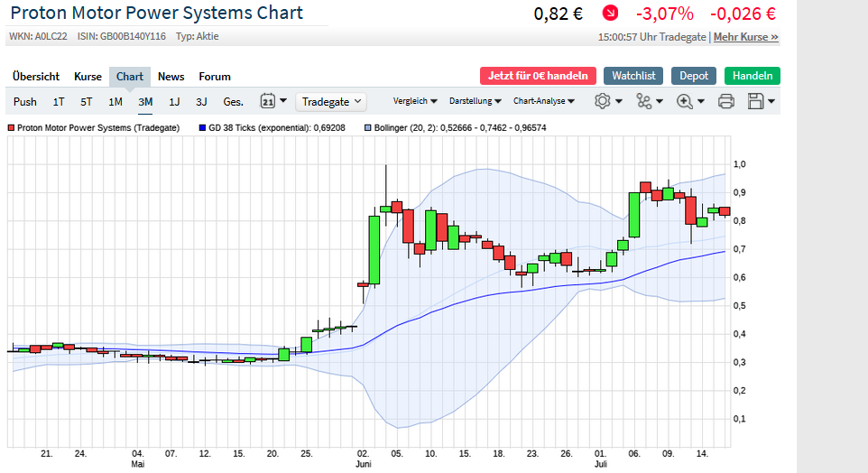Image resolution: width=868 pixels, height=473 pixels.
Task: Open the Forum tab
Action: pos(215,77)
